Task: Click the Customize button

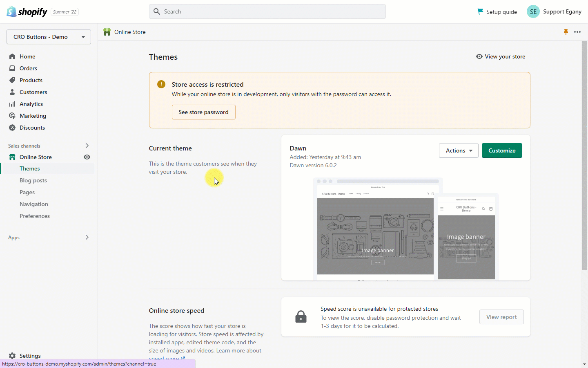Action: click(x=502, y=150)
